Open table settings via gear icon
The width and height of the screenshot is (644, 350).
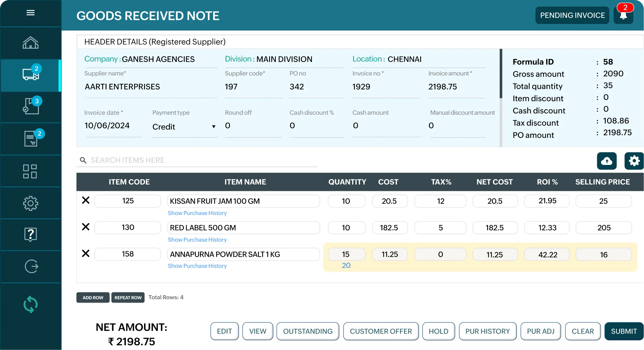coord(634,161)
